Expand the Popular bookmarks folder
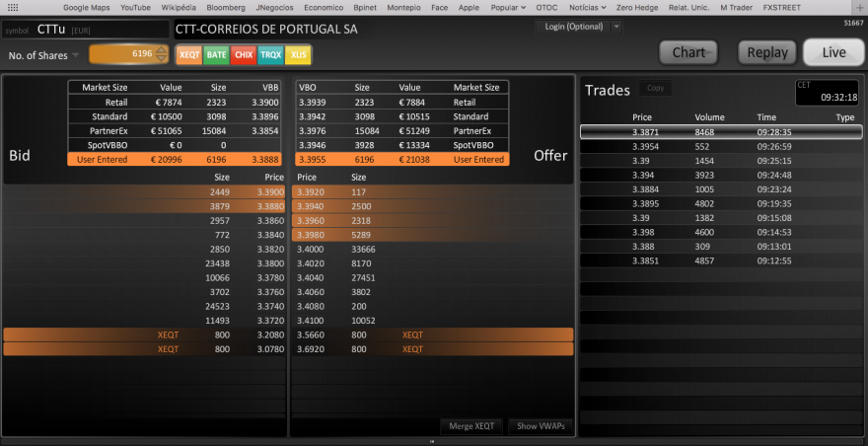This screenshot has width=868, height=446. pos(508,8)
